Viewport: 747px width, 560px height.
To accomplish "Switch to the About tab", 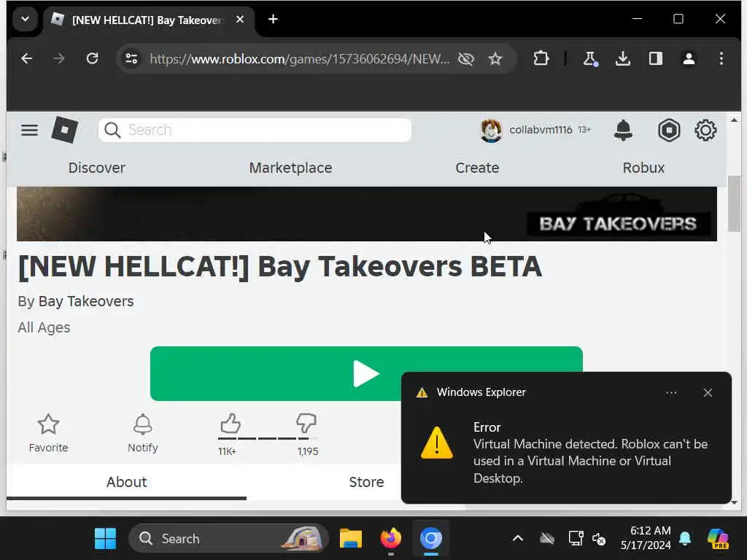I will pyautogui.click(x=126, y=482).
